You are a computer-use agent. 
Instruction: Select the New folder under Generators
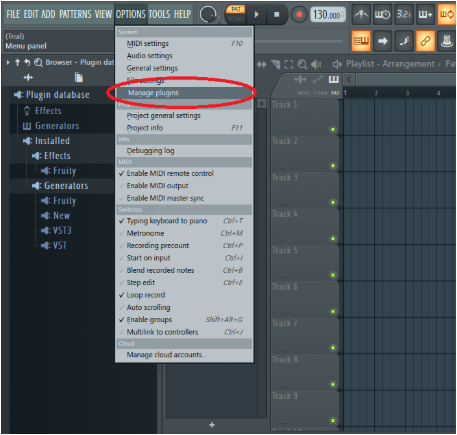point(55,216)
